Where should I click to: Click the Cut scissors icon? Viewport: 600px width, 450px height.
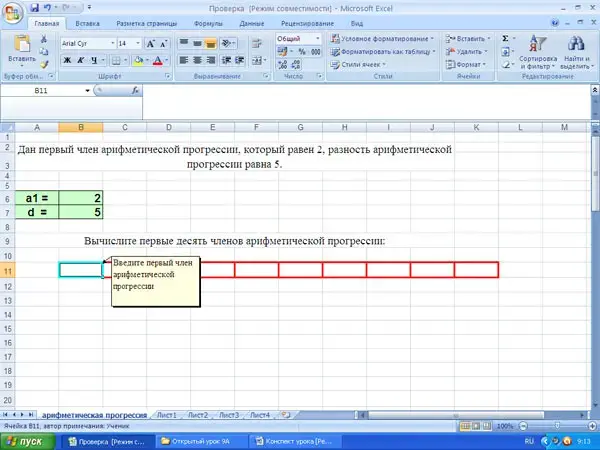pyautogui.click(x=43, y=39)
